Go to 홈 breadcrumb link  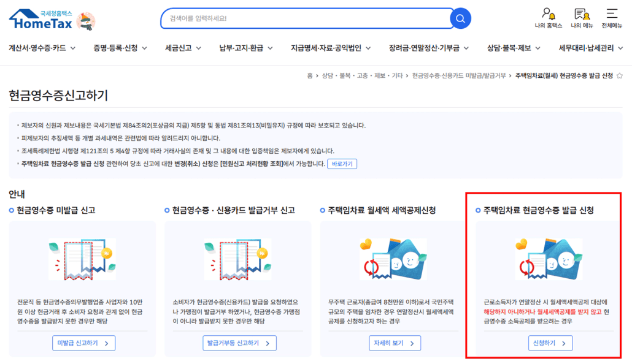point(309,76)
